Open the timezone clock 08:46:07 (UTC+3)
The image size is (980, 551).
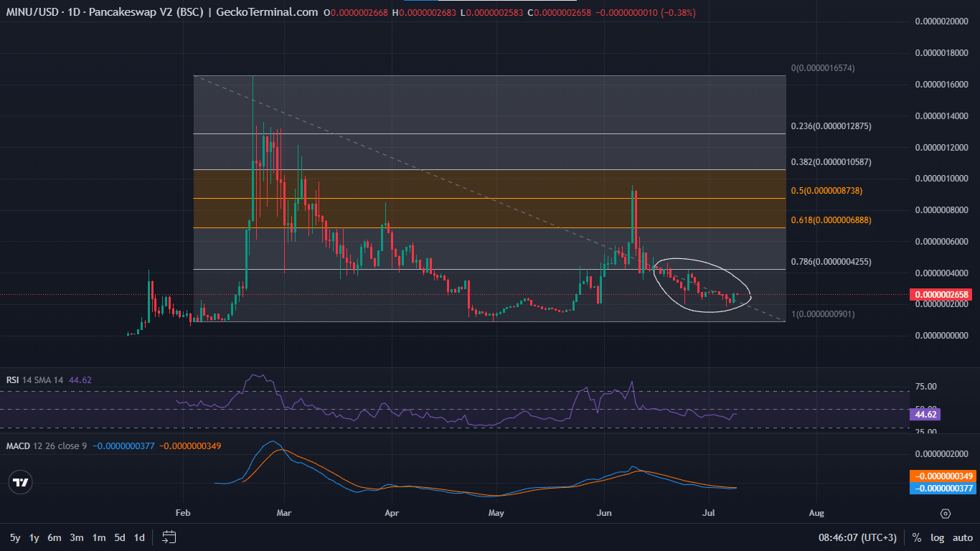[x=857, y=537]
